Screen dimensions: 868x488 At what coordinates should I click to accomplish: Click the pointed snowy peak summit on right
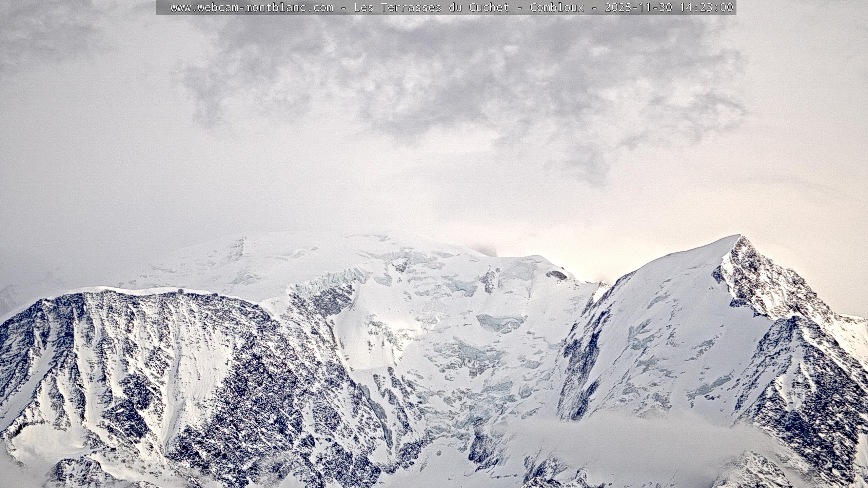pyautogui.click(x=739, y=236)
